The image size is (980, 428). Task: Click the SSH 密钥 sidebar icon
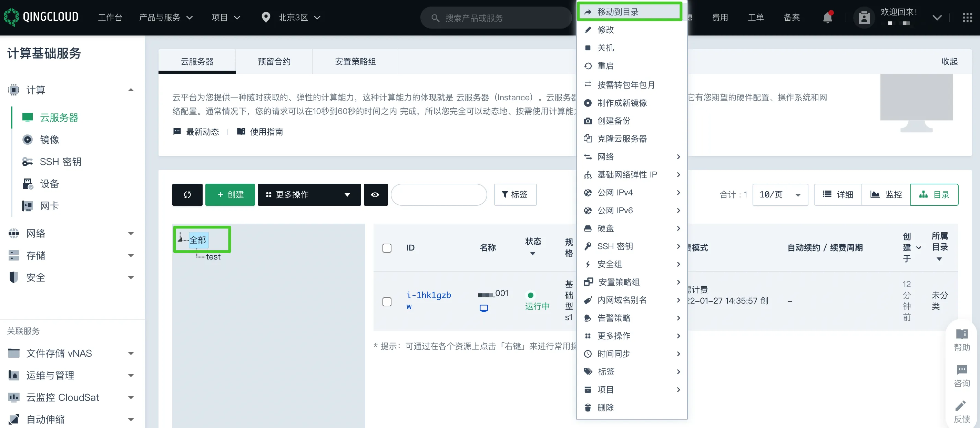(x=27, y=162)
